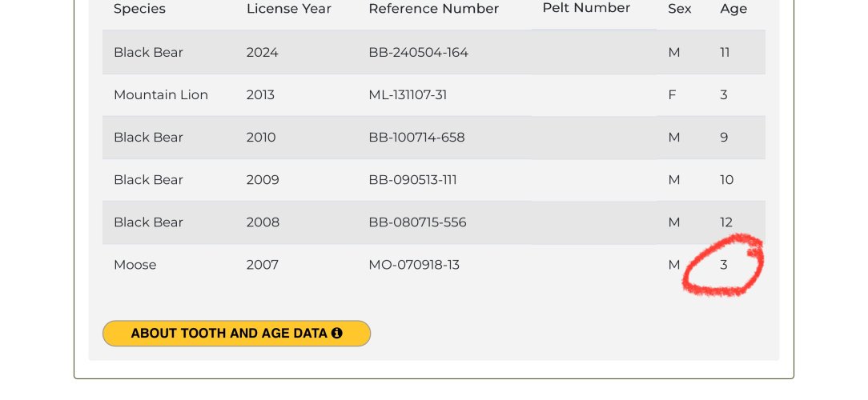Image resolution: width=868 pixels, height=400 pixels.
Task: Select reference number BB-080715-556
Action: tap(417, 222)
